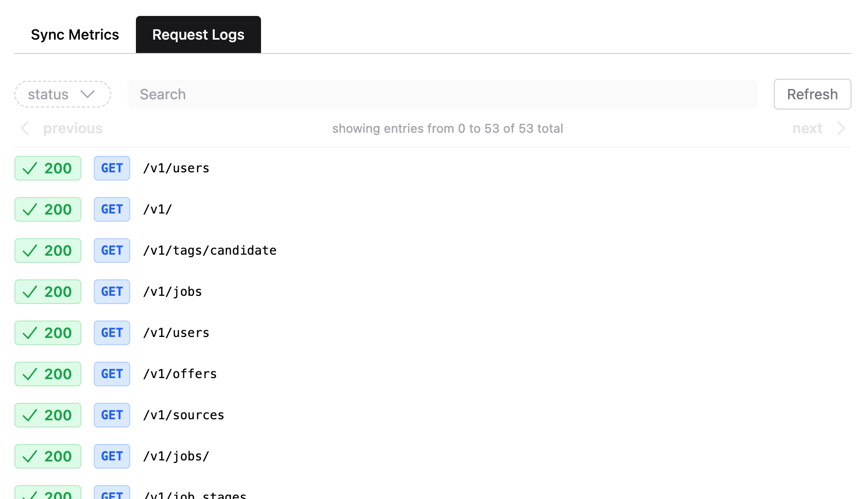The width and height of the screenshot is (868, 499).
Task: Open the /v1/ root request entry
Action: pos(433,209)
